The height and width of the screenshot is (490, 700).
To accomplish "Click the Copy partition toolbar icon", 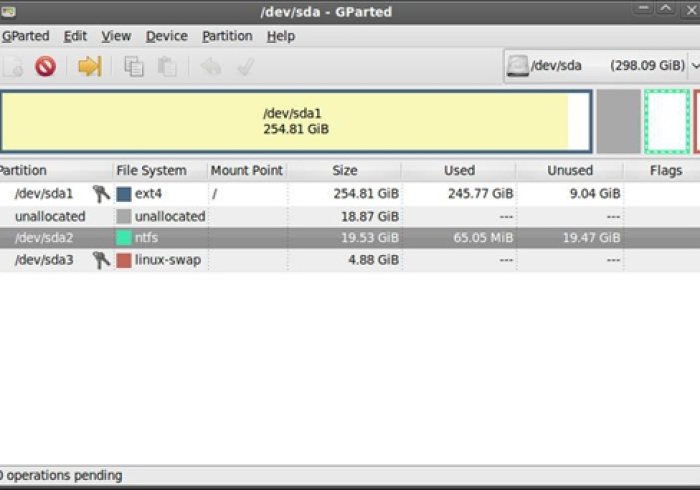I will 133,67.
